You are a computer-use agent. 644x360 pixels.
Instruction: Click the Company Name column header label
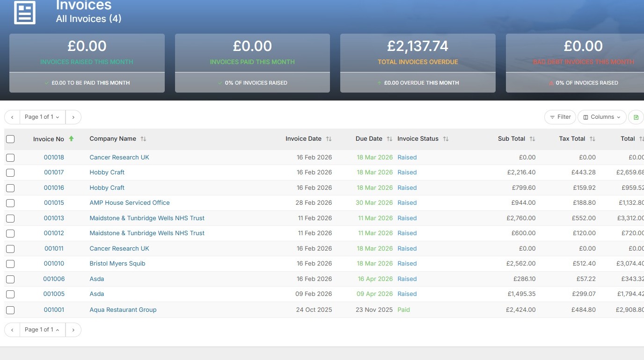point(113,139)
